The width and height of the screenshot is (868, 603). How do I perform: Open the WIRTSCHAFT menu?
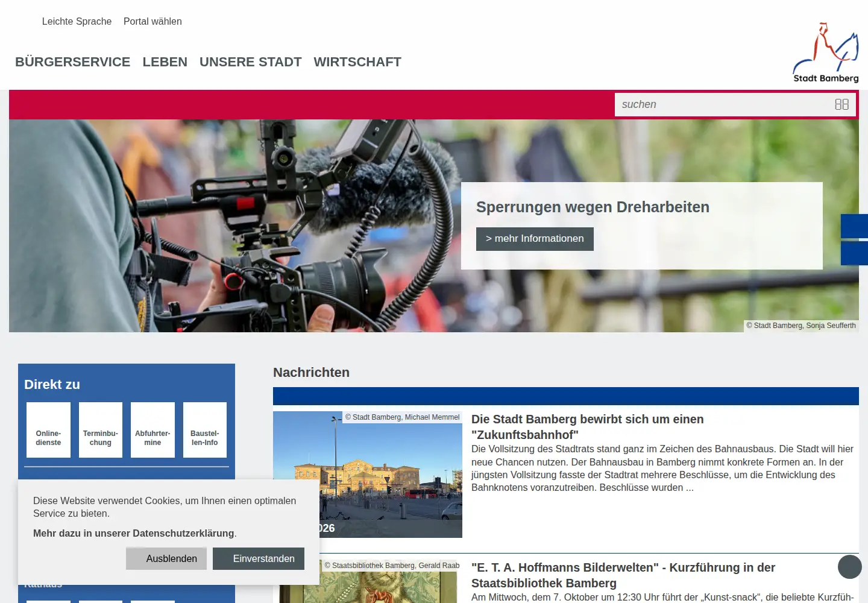pos(357,62)
